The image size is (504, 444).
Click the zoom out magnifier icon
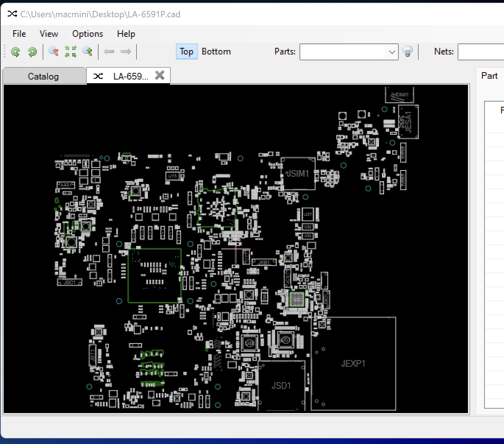tap(53, 52)
